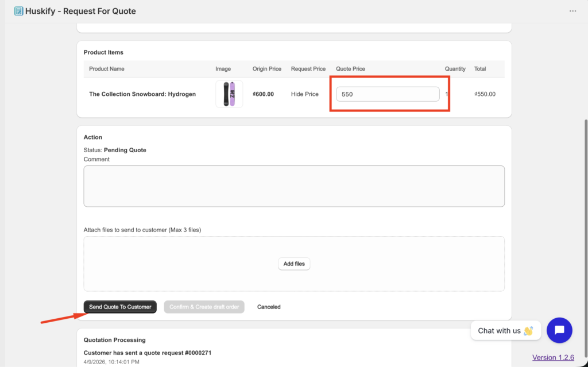Screen dimensions: 588x367
Task: Click the Hydrogen snowboard product thumbnail
Action: [x=229, y=94]
